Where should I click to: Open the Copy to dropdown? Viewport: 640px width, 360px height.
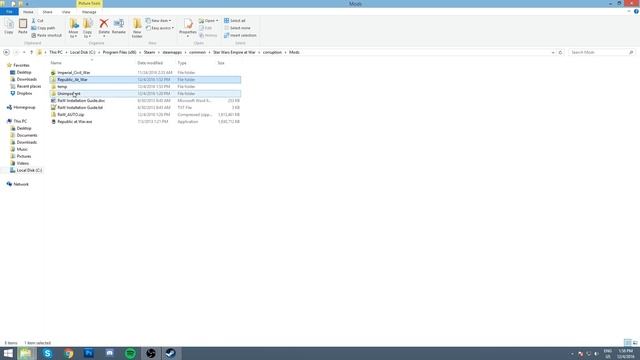(x=87, y=28)
